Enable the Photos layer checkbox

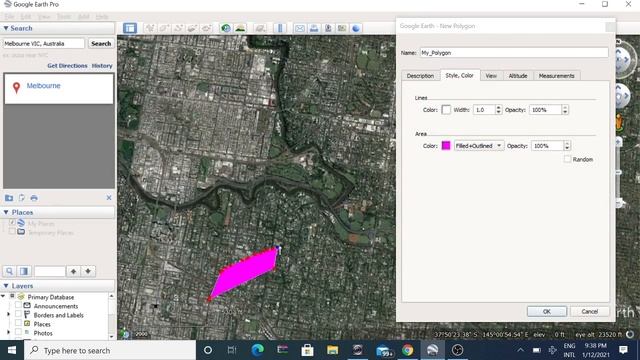[18, 333]
